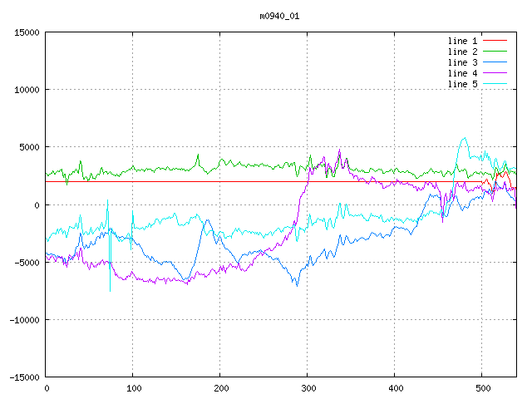The height and width of the screenshot is (399, 532).
Task: Select the 'line 3' legend label
Action: 462,62
